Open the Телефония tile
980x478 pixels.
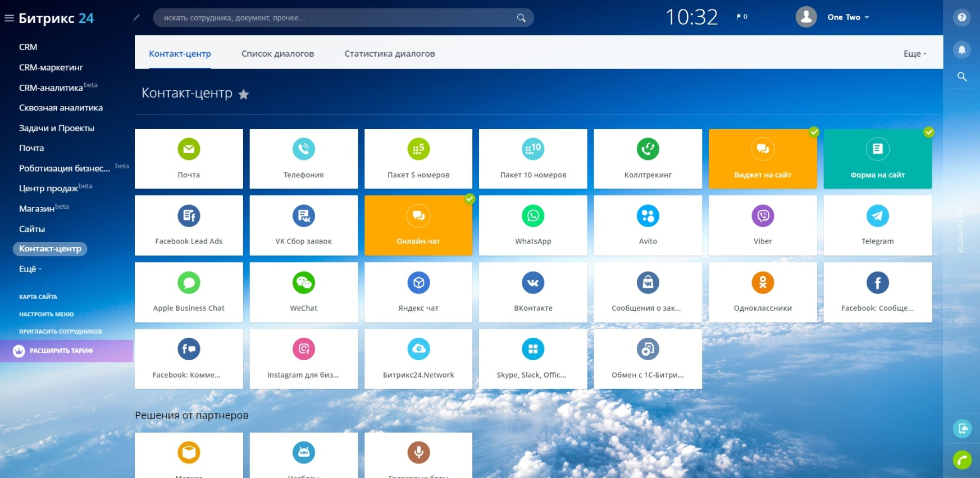[x=304, y=159]
